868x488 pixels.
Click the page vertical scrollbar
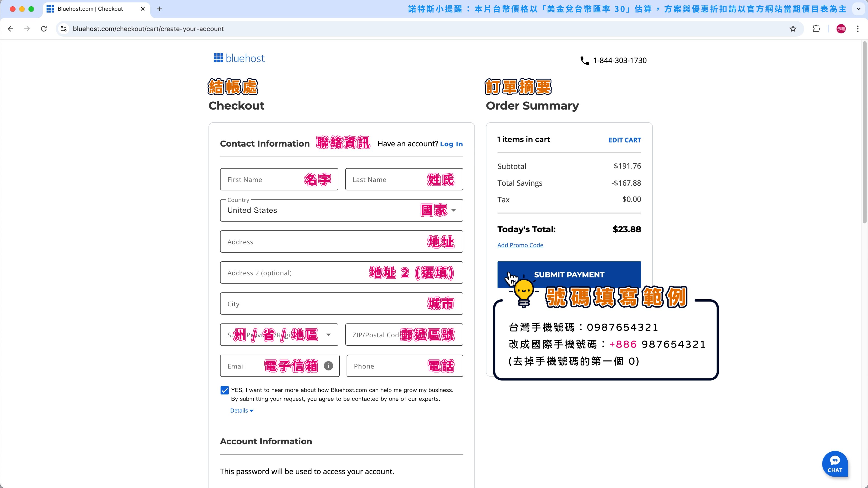point(864,132)
